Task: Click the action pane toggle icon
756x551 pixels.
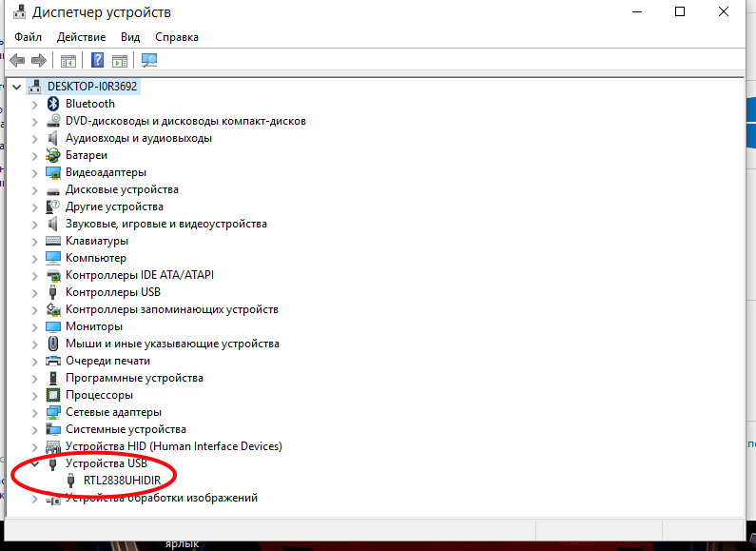Action: tap(120, 61)
